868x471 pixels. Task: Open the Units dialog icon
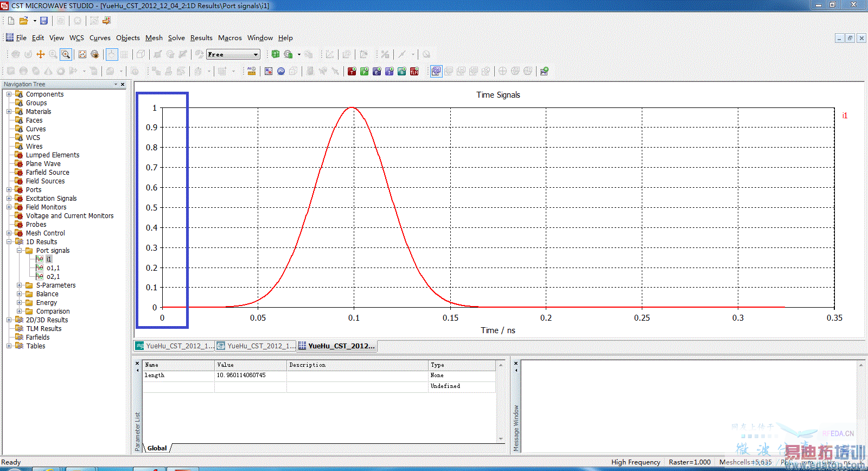(252, 71)
